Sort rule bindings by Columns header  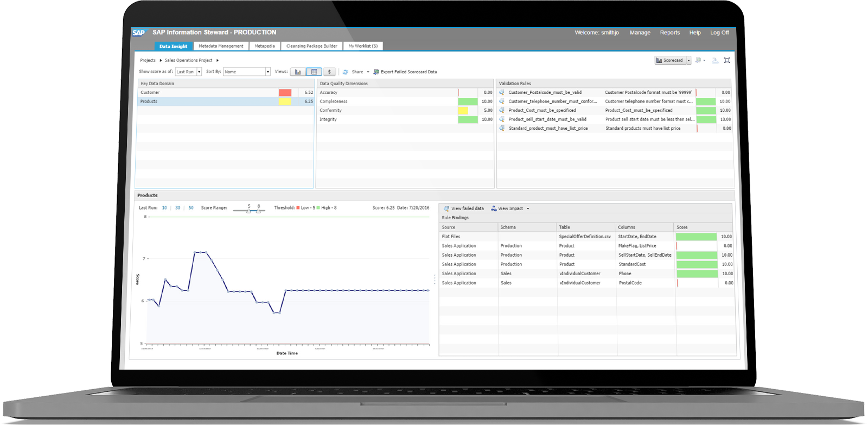click(x=645, y=227)
